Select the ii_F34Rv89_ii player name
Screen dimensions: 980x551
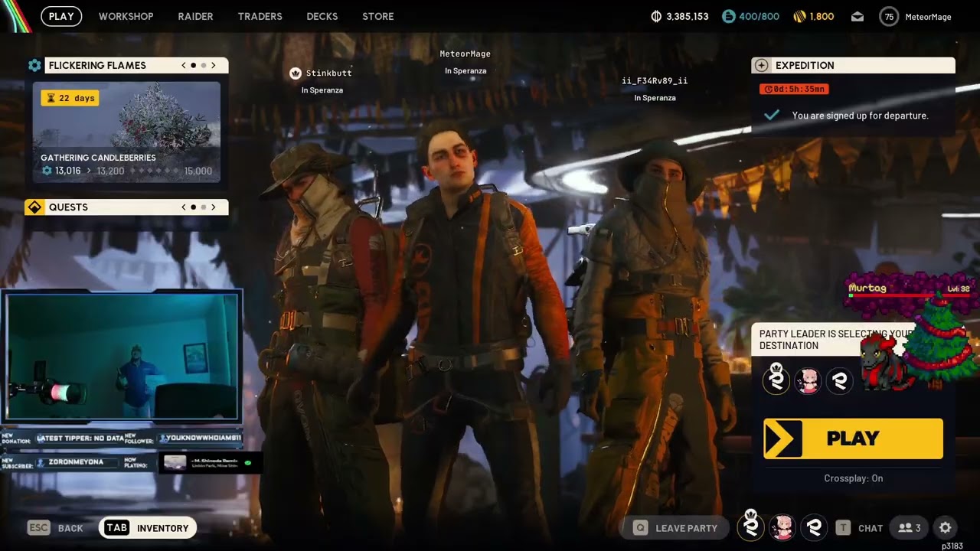coord(655,81)
